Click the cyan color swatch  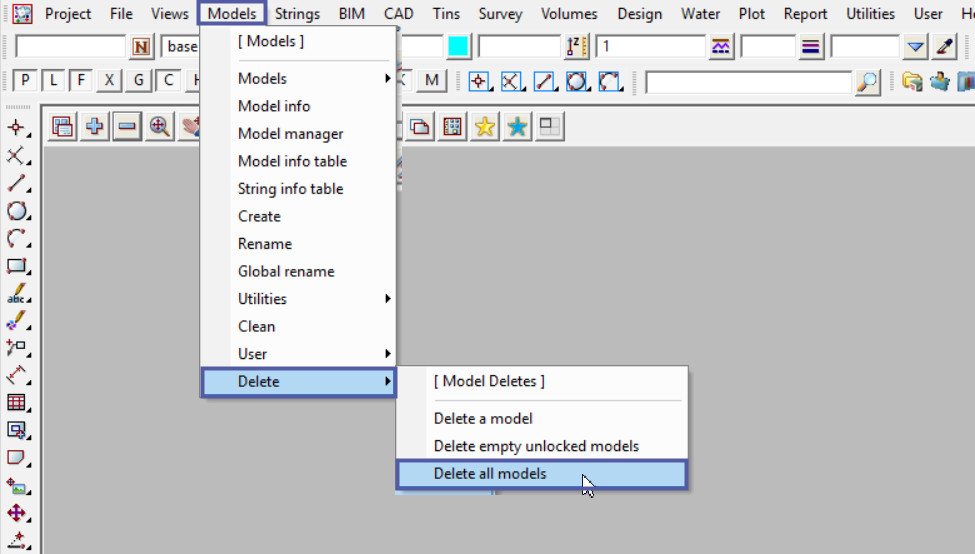click(x=458, y=47)
